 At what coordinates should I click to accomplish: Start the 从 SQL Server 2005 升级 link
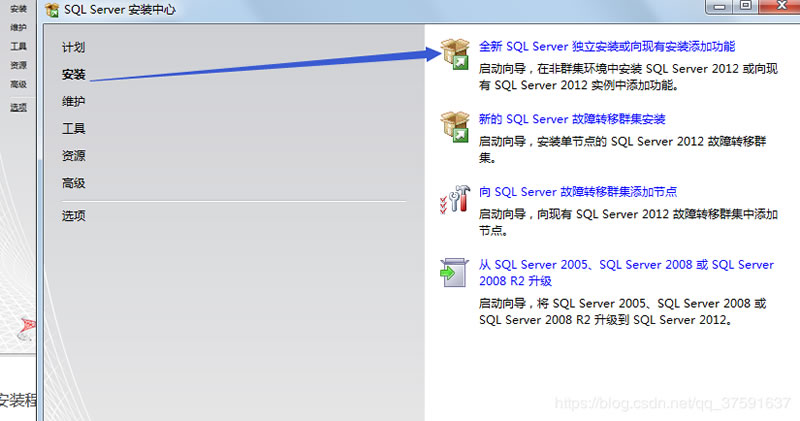point(626,265)
